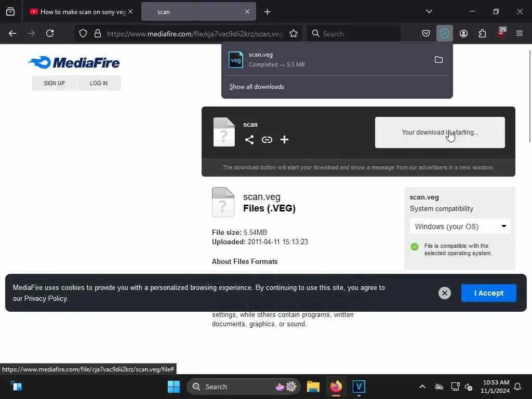The image size is (532, 399).
Task: Click the MediaFire logo
Action: click(74, 62)
